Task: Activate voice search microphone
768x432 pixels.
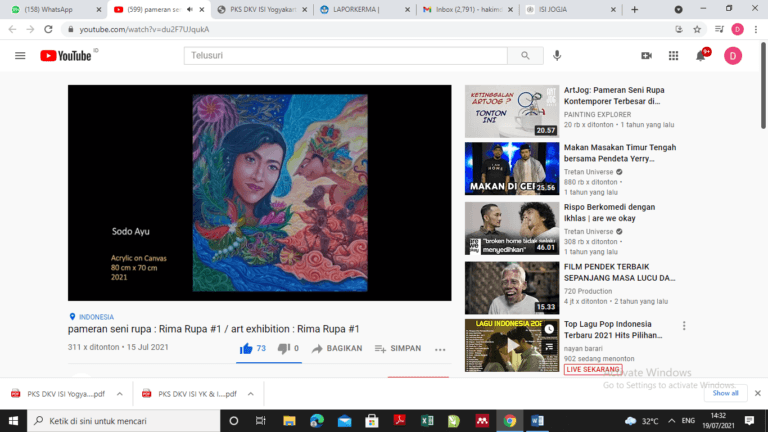Action: point(557,56)
